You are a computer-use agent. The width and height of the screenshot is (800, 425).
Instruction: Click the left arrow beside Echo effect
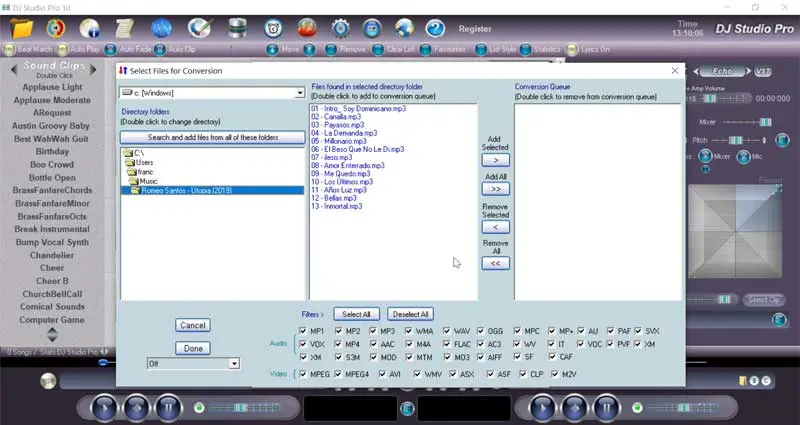tap(696, 71)
